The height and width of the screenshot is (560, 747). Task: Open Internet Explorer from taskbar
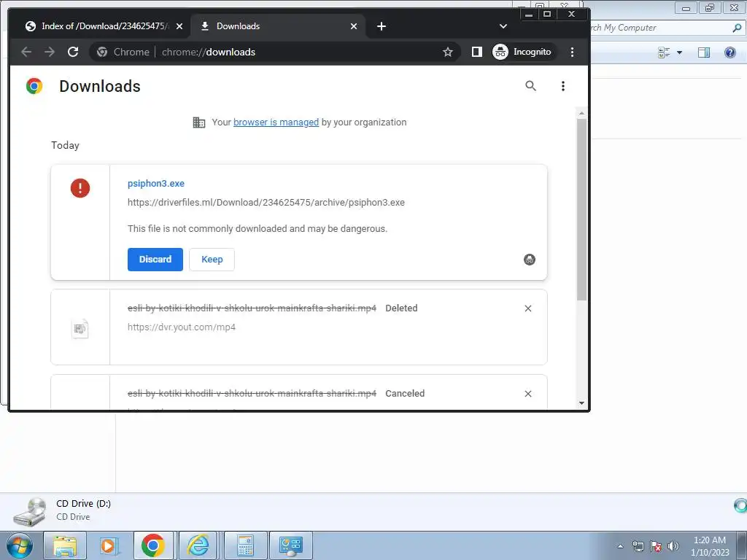198,545
